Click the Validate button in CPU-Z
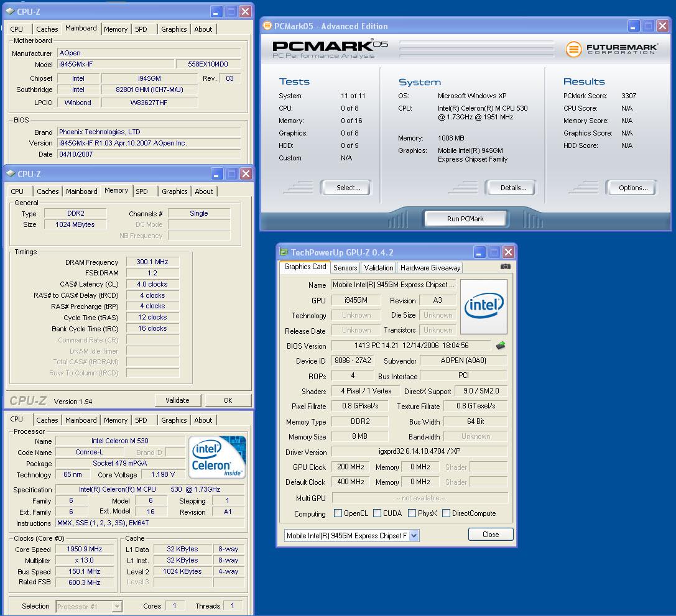 (x=178, y=400)
